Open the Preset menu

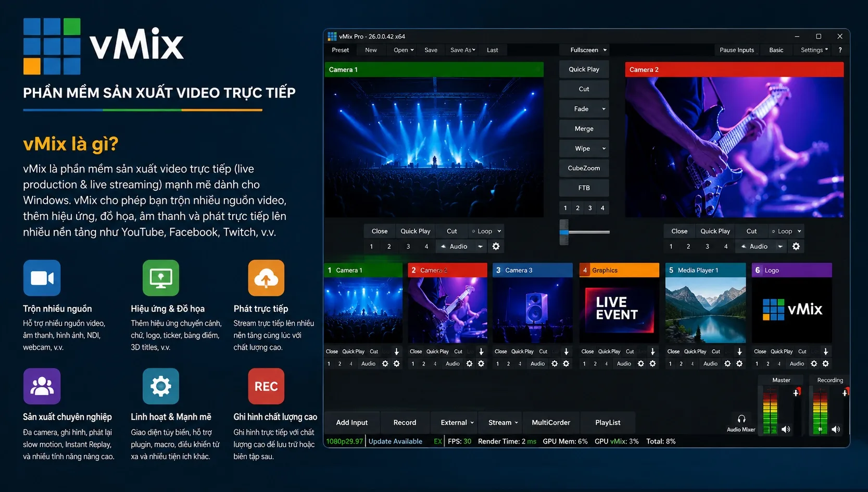[x=341, y=50]
